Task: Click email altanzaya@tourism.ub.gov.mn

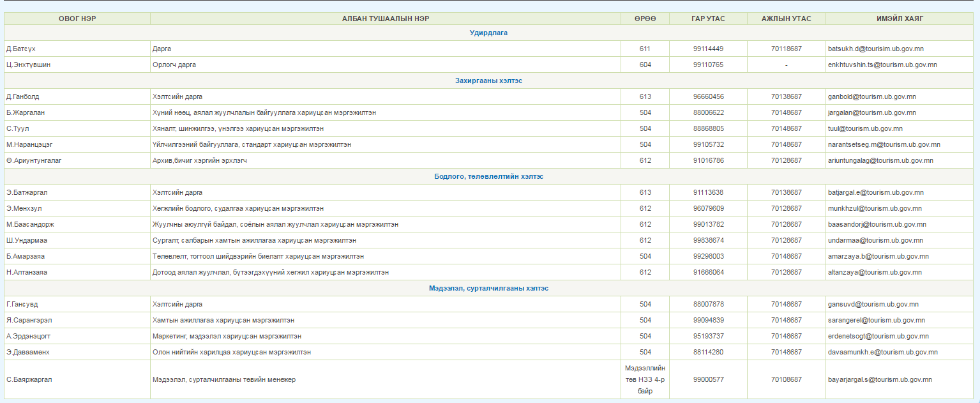Action: click(875, 272)
